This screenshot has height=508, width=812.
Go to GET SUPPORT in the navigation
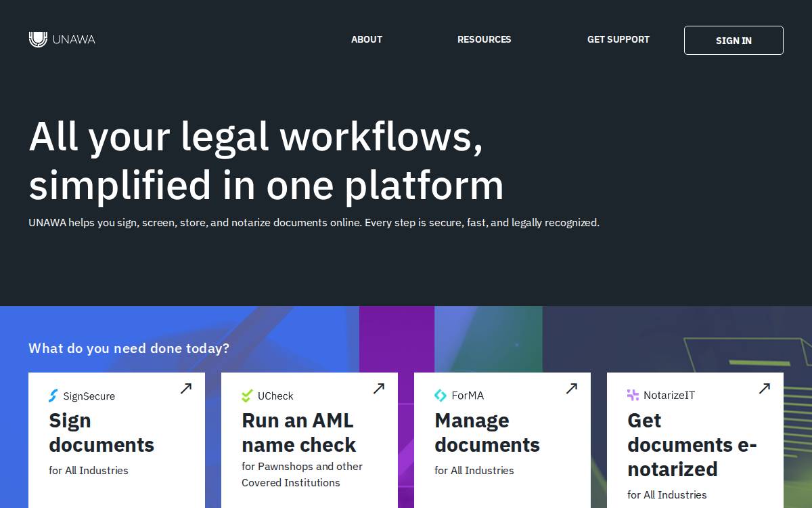618,39
